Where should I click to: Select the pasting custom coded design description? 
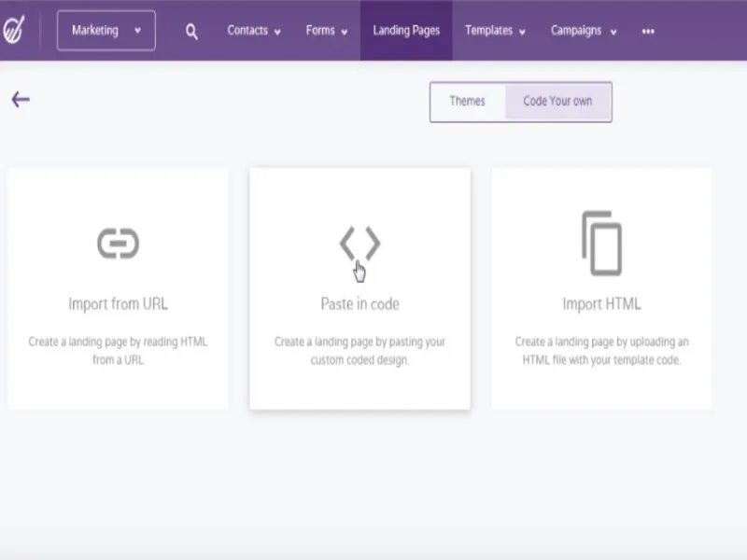point(359,350)
